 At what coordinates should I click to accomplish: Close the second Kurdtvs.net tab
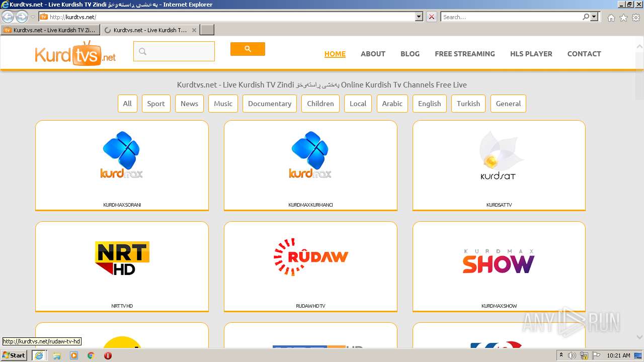(x=195, y=30)
